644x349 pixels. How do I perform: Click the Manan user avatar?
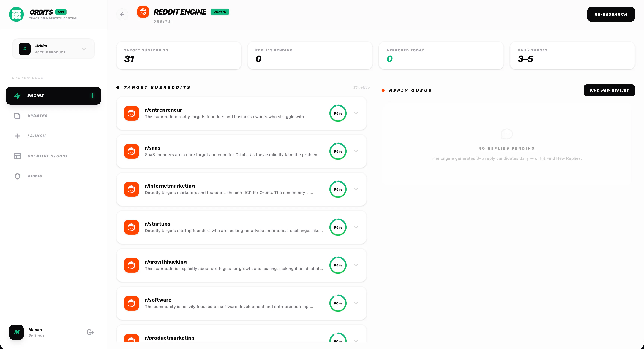point(16,332)
